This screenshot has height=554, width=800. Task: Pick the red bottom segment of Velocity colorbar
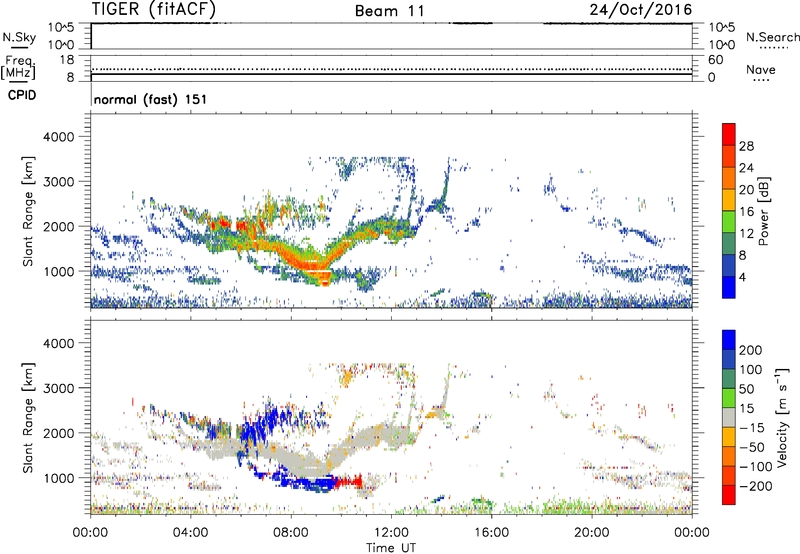click(x=729, y=495)
